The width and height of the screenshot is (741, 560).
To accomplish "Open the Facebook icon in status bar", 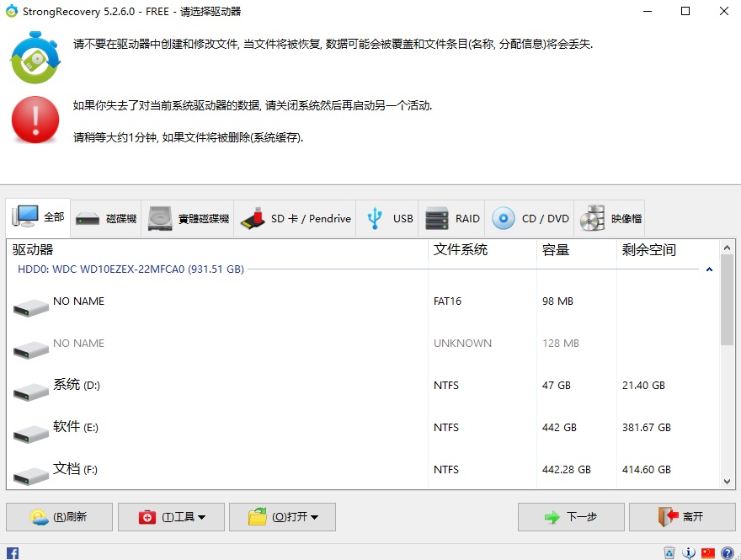I will [x=13, y=553].
